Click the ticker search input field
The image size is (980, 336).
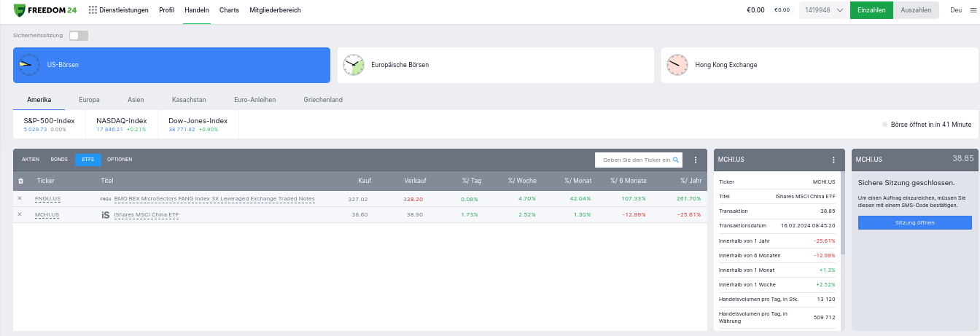coord(634,160)
